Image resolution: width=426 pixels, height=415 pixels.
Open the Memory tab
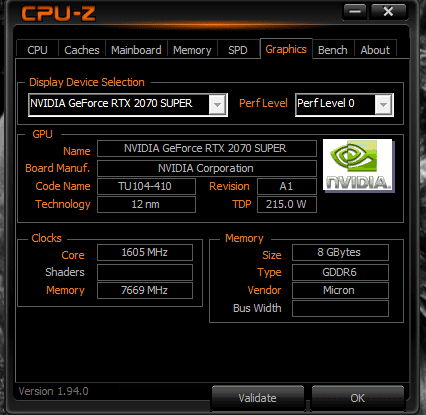[x=192, y=50]
